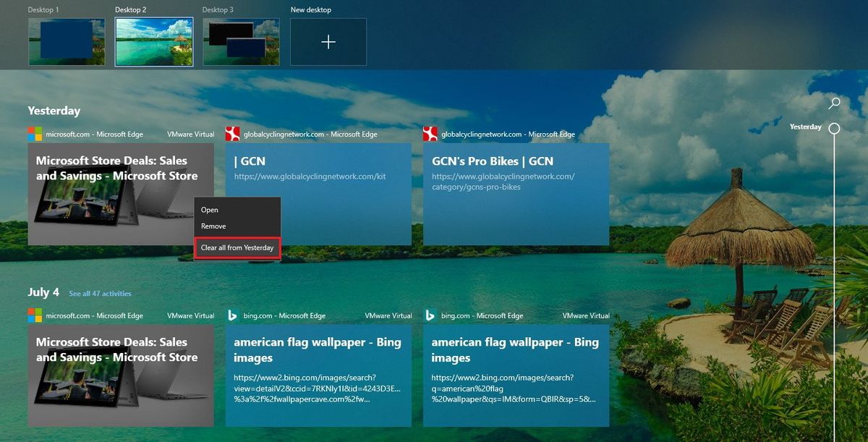Switch to Desktop 1 thumbnail

tap(67, 42)
